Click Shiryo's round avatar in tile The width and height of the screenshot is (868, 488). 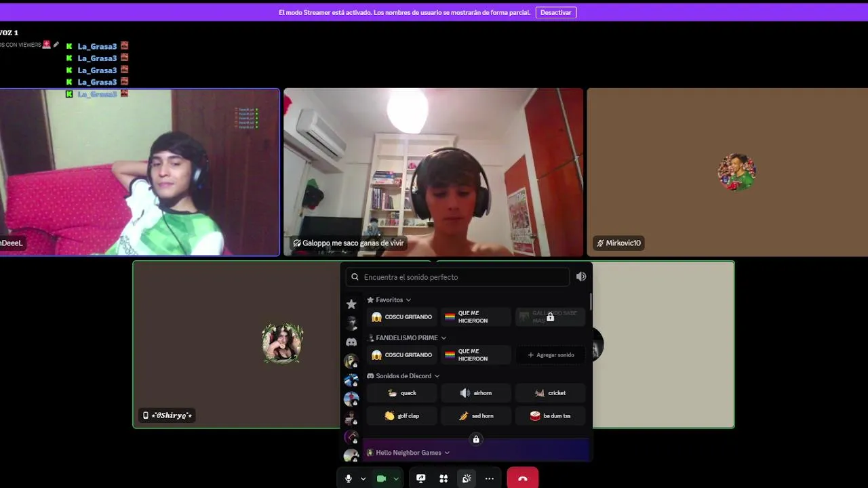[282, 343]
